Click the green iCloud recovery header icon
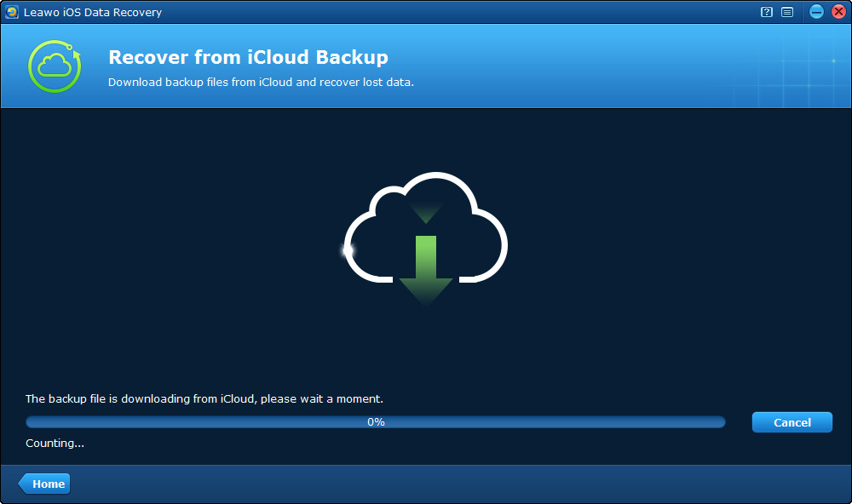Viewport: 852px width, 504px height. (x=55, y=66)
